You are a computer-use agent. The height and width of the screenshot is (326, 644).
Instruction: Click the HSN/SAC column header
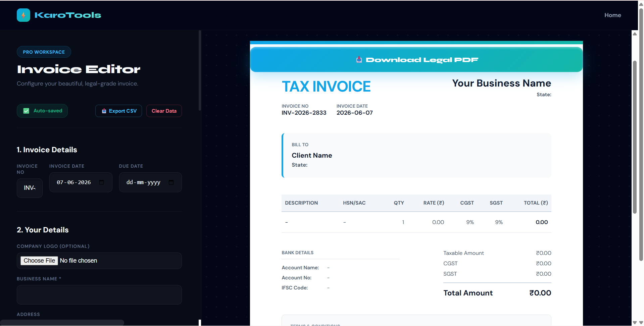354,203
